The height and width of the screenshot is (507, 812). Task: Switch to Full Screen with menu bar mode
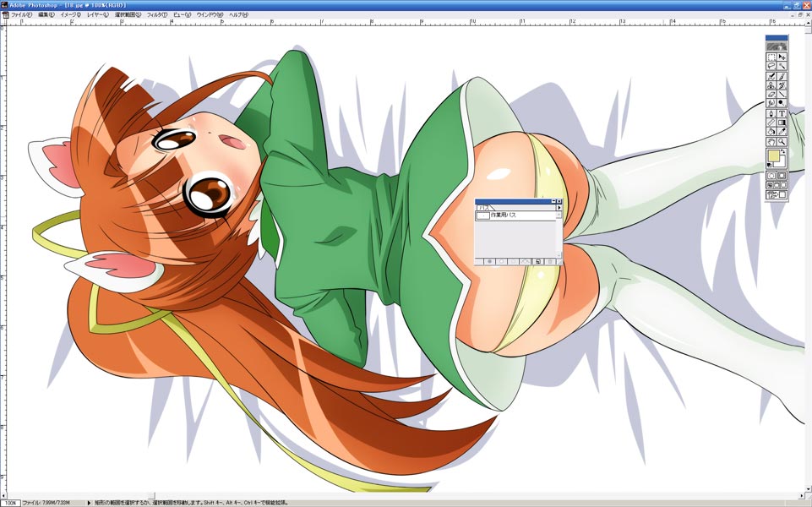point(777,185)
